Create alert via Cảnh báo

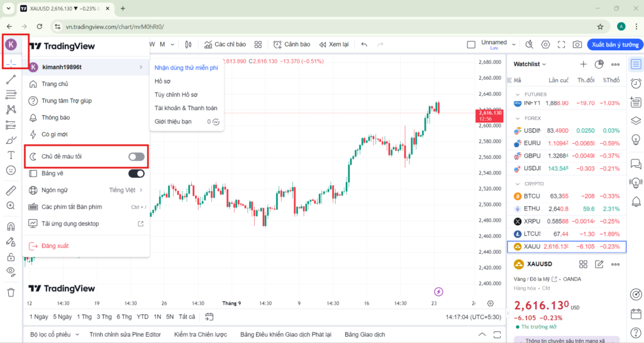click(292, 45)
